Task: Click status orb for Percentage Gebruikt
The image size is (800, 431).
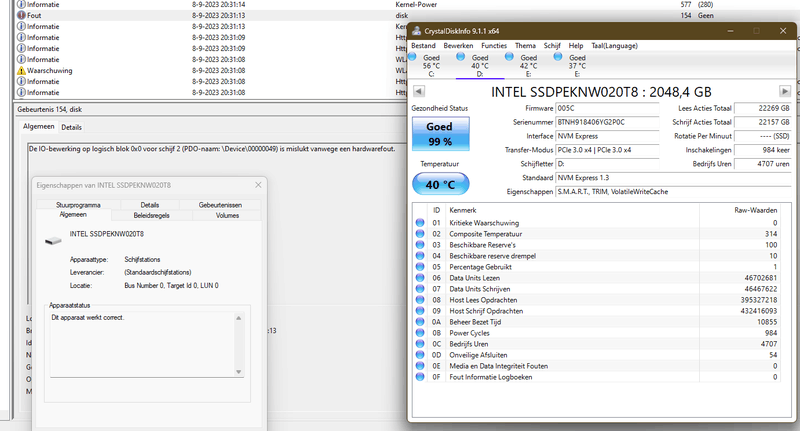Action: [x=420, y=267]
